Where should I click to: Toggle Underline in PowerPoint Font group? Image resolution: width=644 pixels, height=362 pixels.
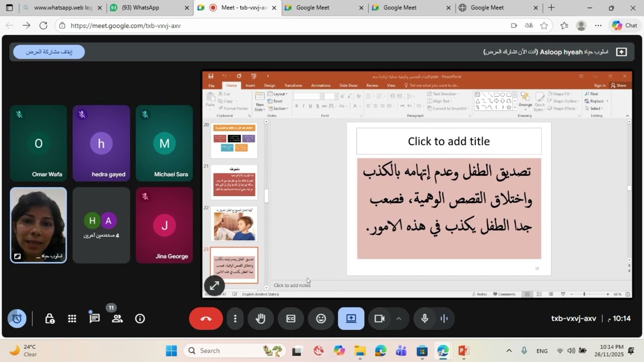(x=310, y=106)
